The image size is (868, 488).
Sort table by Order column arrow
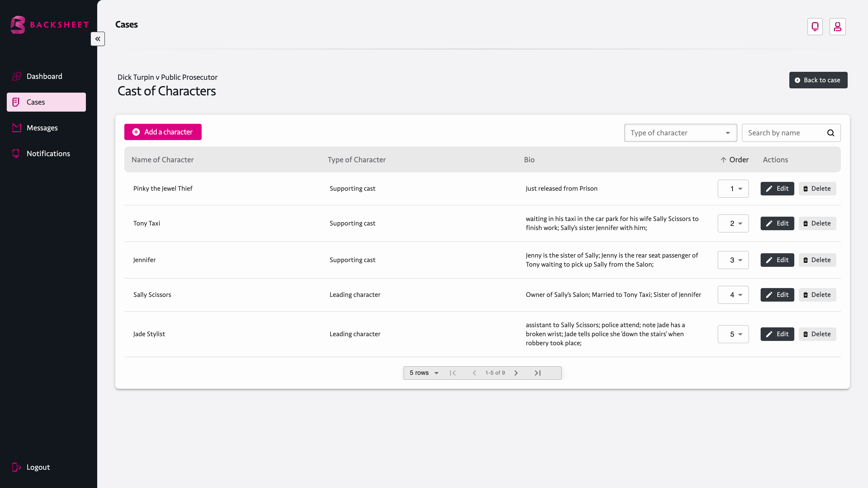point(723,160)
